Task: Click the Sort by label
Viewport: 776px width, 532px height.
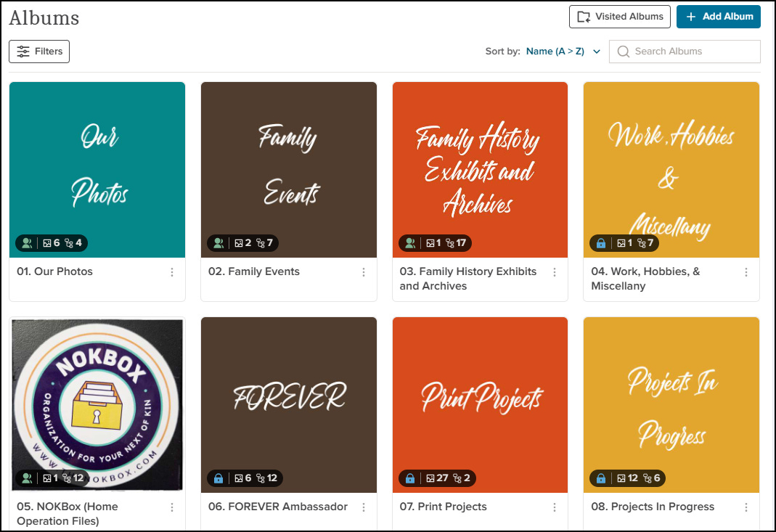Action: pyautogui.click(x=503, y=52)
